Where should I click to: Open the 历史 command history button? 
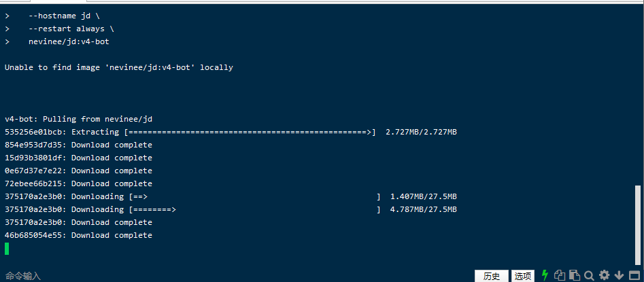coord(492,276)
